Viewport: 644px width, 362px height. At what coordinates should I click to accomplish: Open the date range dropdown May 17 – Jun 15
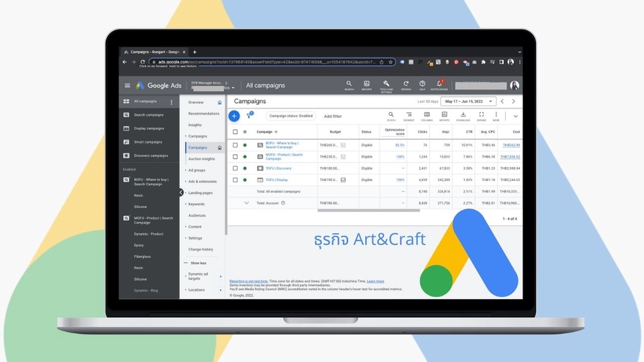click(x=468, y=101)
